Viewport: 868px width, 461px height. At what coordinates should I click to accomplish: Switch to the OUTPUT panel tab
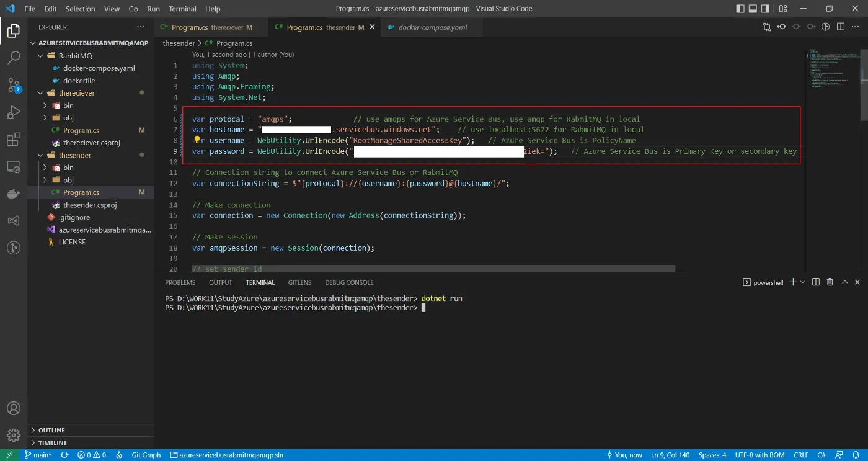(221, 282)
